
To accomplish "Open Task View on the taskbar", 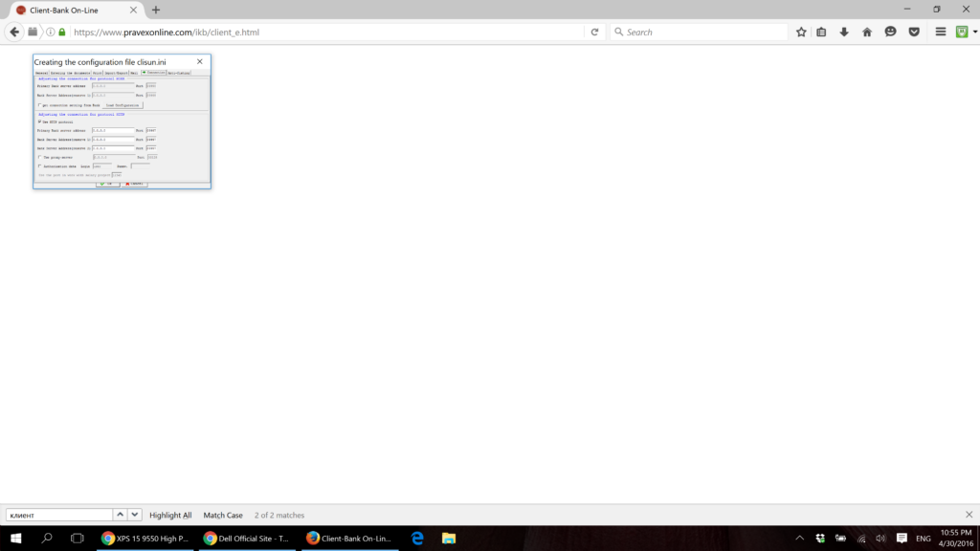I will point(77,538).
